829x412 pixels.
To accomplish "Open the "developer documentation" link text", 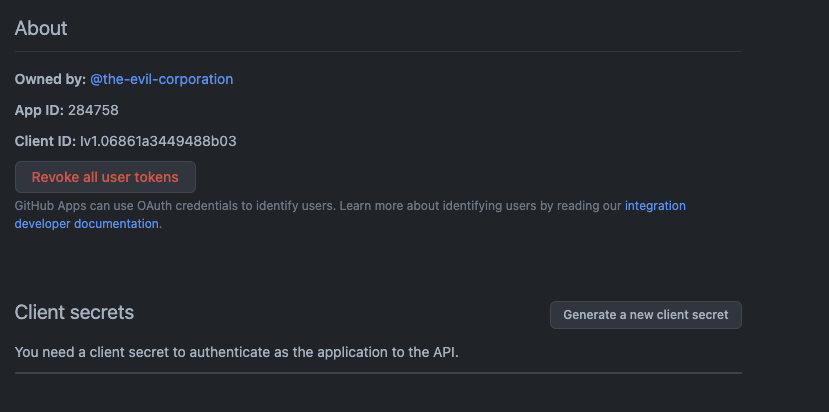I will (x=86, y=224).
